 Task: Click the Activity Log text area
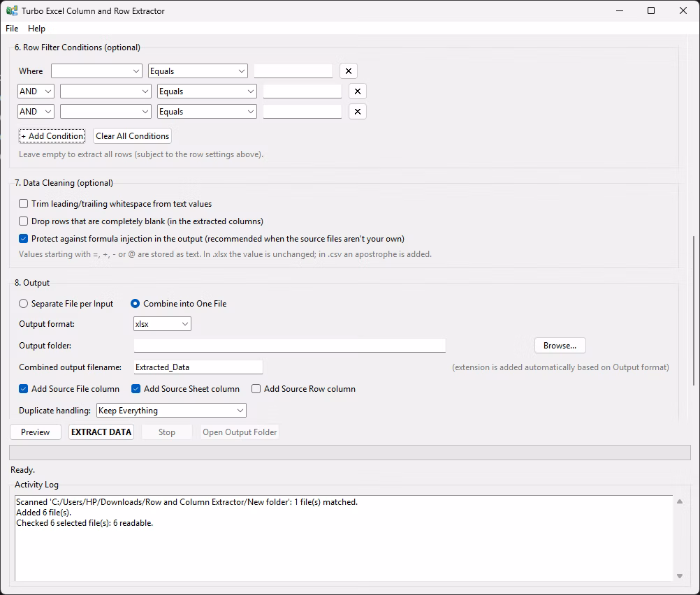tap(344, 538)
